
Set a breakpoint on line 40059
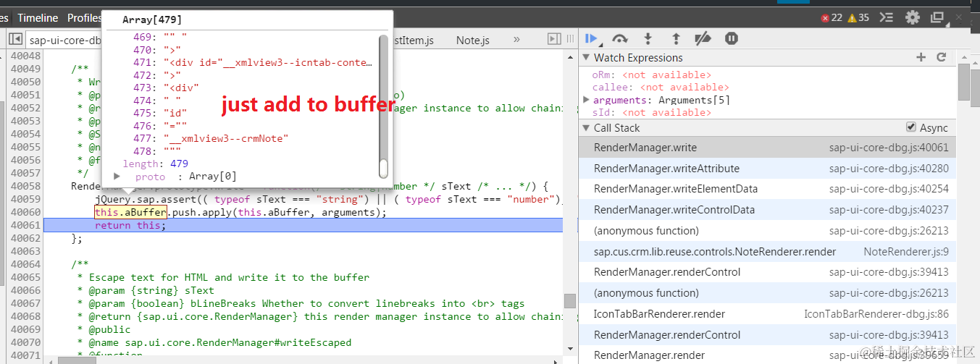(x=25, y=199)
